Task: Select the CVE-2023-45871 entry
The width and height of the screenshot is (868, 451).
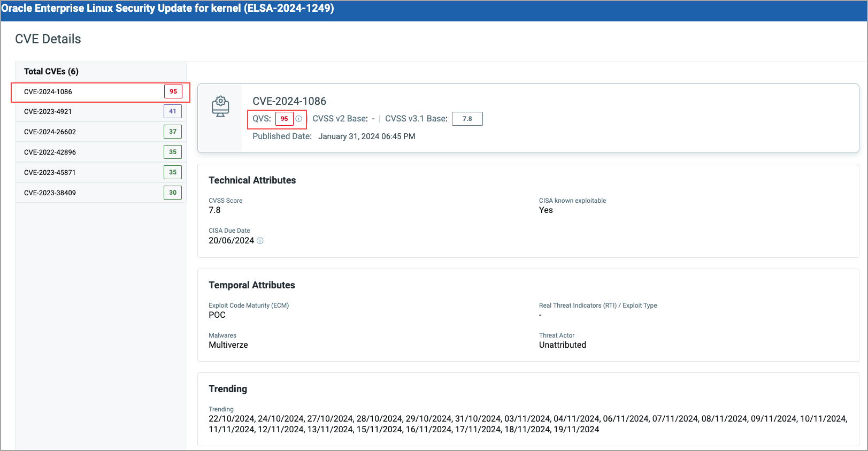Action: click(50, 173)
